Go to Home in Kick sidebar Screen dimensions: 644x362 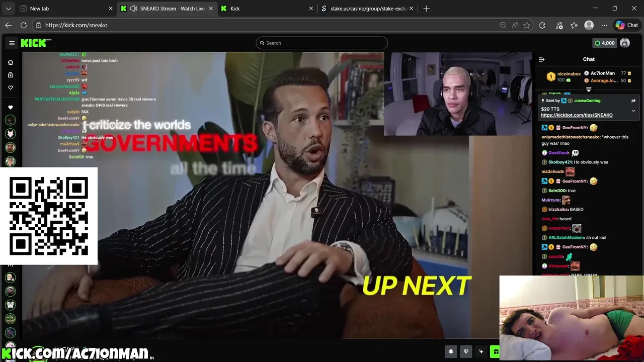[11, 62]
